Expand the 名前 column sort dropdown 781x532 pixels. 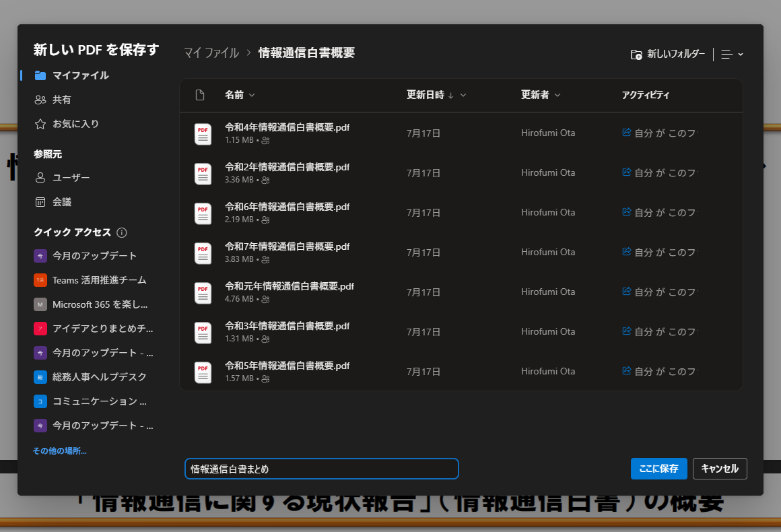coord(252,96)
